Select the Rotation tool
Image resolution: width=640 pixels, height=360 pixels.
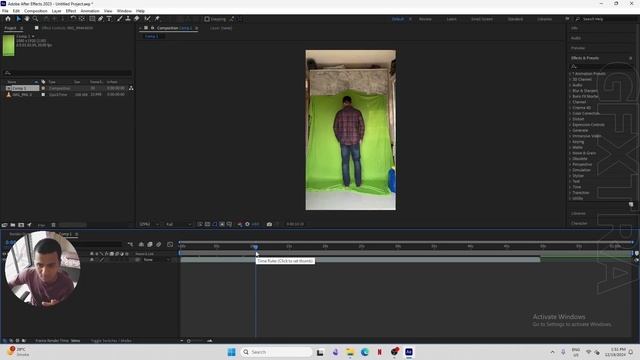point(73,19)
